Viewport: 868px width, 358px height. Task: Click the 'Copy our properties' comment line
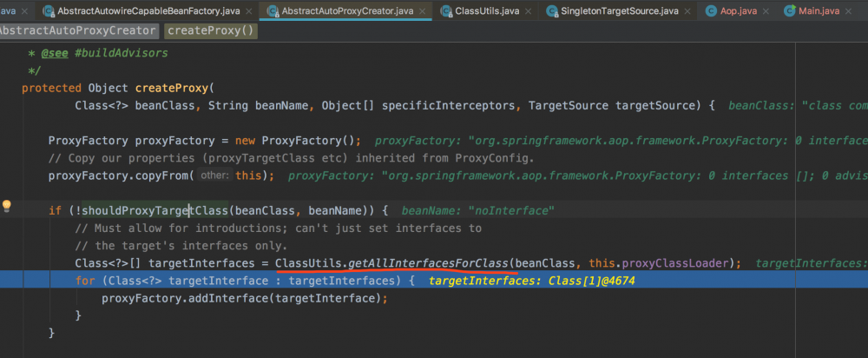click(291, 158)
